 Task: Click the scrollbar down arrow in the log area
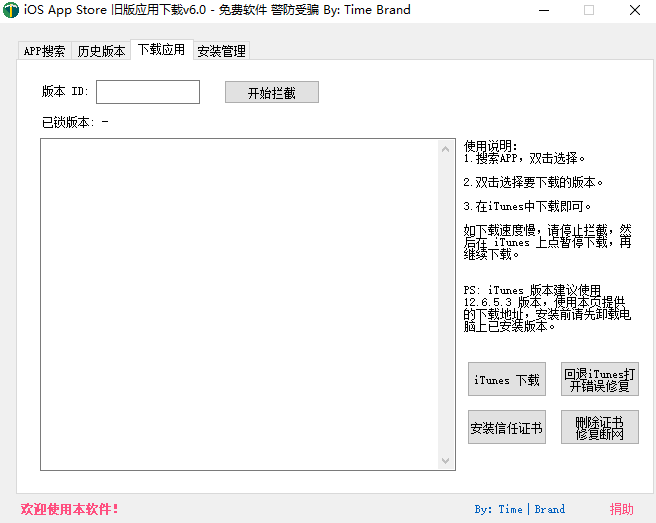point(446,461)
